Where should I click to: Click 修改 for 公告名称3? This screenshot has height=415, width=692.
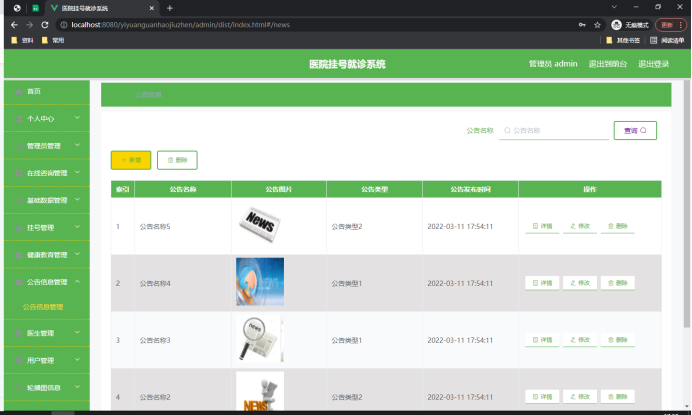[x=580, y=340]
